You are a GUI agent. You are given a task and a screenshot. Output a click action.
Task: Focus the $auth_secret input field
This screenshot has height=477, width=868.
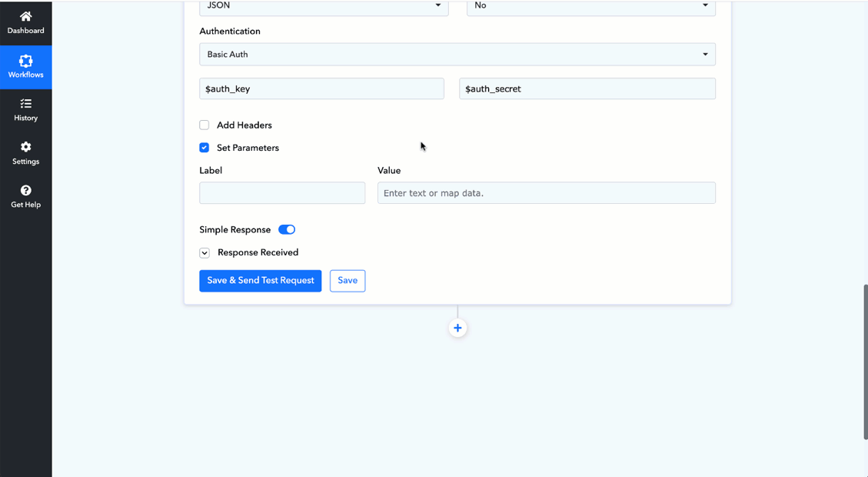click(587, 88)
